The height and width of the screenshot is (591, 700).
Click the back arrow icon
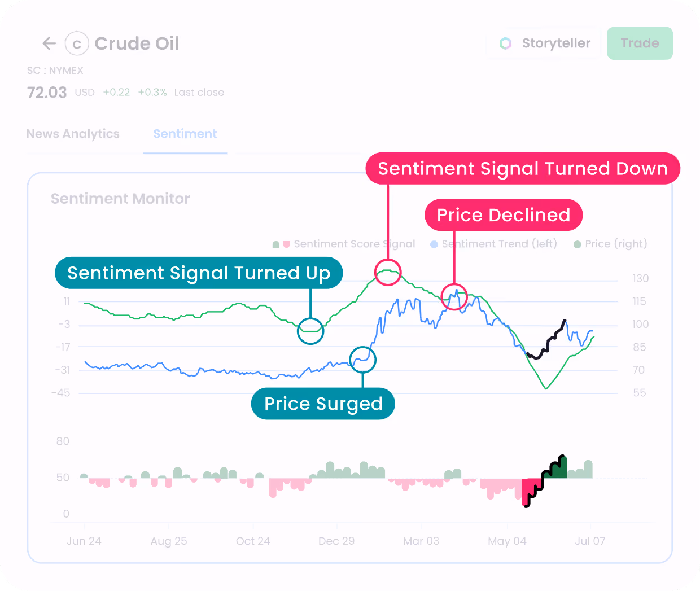pyautogui.click(x=49, y=43)
